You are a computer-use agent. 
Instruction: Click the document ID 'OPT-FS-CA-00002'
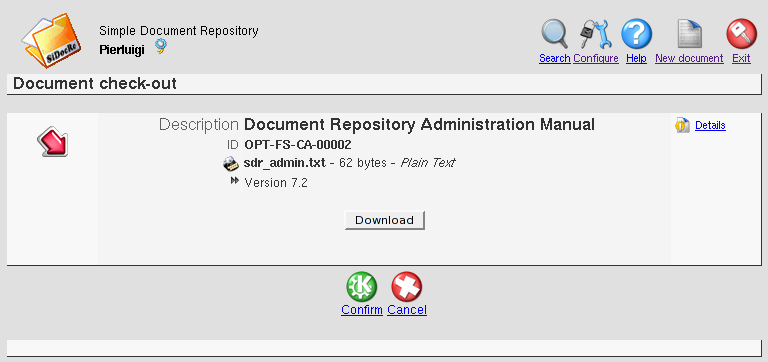click(298, 145)
